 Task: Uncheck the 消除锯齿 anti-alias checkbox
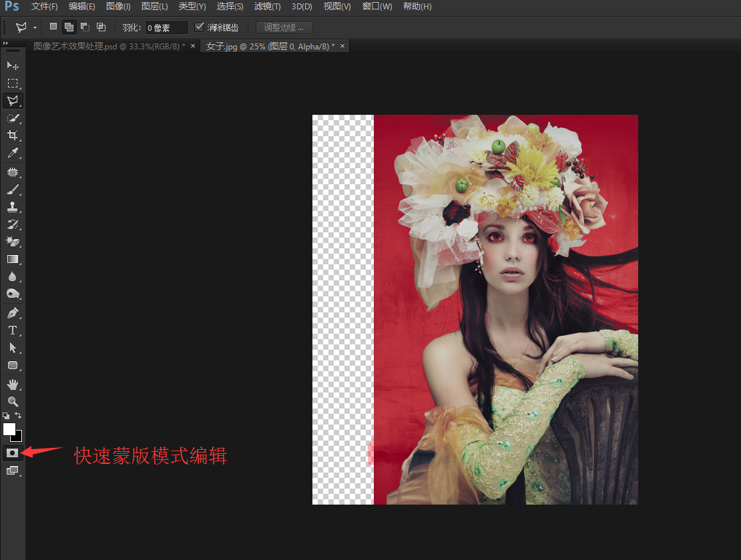(x=199, y=27)
